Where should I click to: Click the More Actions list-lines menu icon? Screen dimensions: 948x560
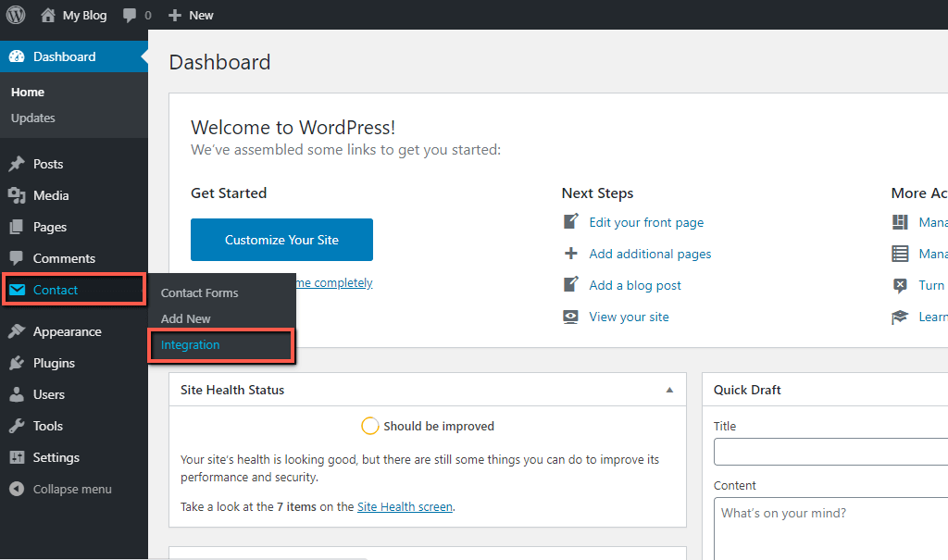tap(900, 254)
